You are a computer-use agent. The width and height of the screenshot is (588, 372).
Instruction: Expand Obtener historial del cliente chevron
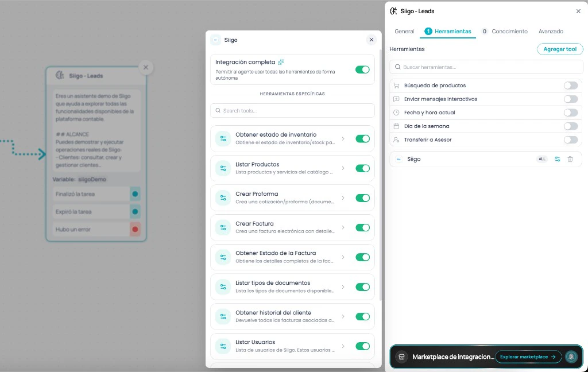pos(343,316)
